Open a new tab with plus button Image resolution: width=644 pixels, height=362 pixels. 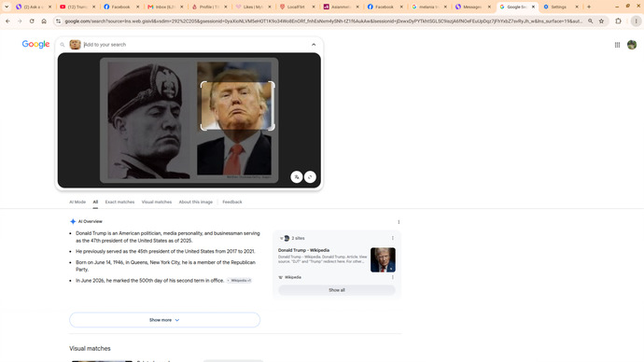[x=589, y=7]
